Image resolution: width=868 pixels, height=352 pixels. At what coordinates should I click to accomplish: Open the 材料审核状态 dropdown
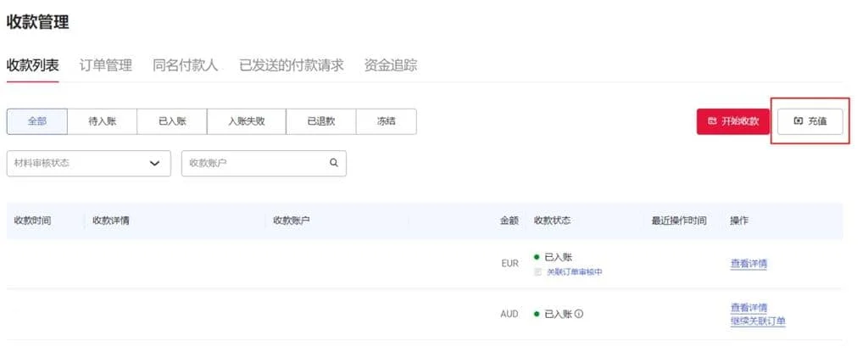(88, 164)
